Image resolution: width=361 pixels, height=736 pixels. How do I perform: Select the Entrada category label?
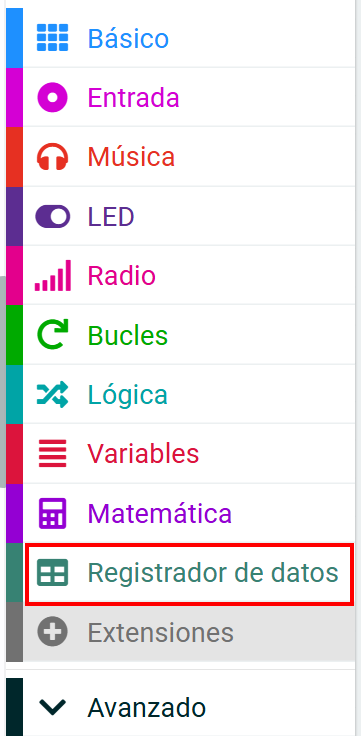coord(133,98)
